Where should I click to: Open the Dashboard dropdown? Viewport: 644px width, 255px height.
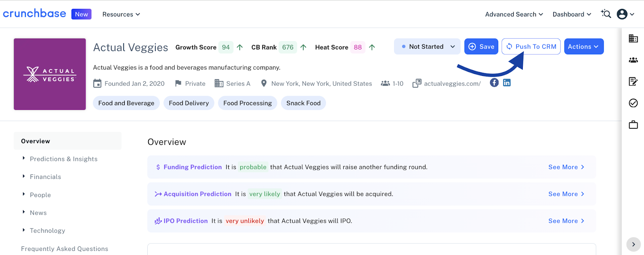pos(572,14)
